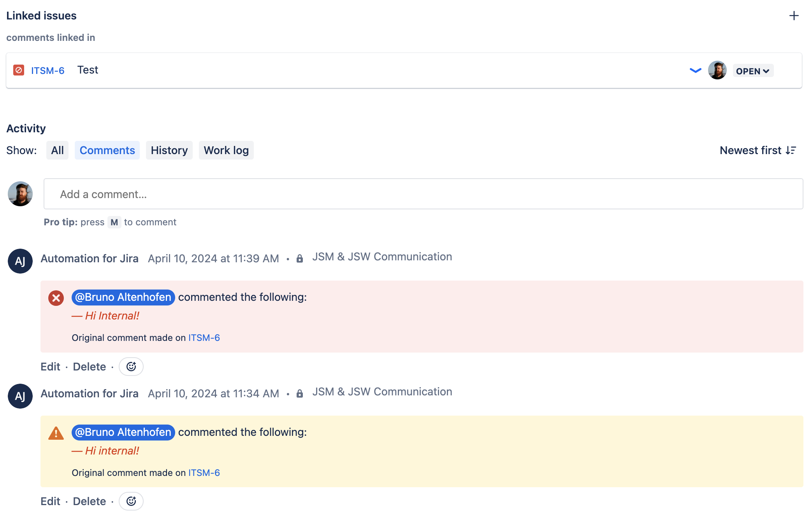Add reaction to the 11:34 AM comment
The height and width of the screenshot is (516, 812).
[x=131, y=501]
